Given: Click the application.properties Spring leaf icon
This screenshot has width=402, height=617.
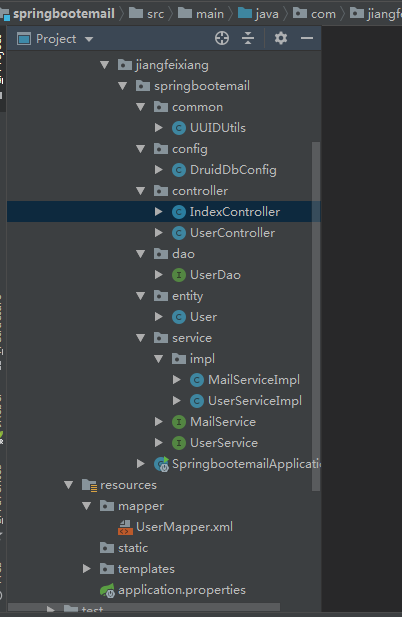Looking at the screenshot, I should 107,590.
